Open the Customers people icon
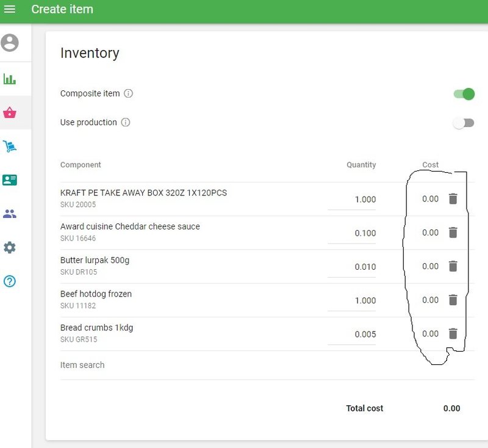Viewport: 488px width, 448px height. coord(10,214)
